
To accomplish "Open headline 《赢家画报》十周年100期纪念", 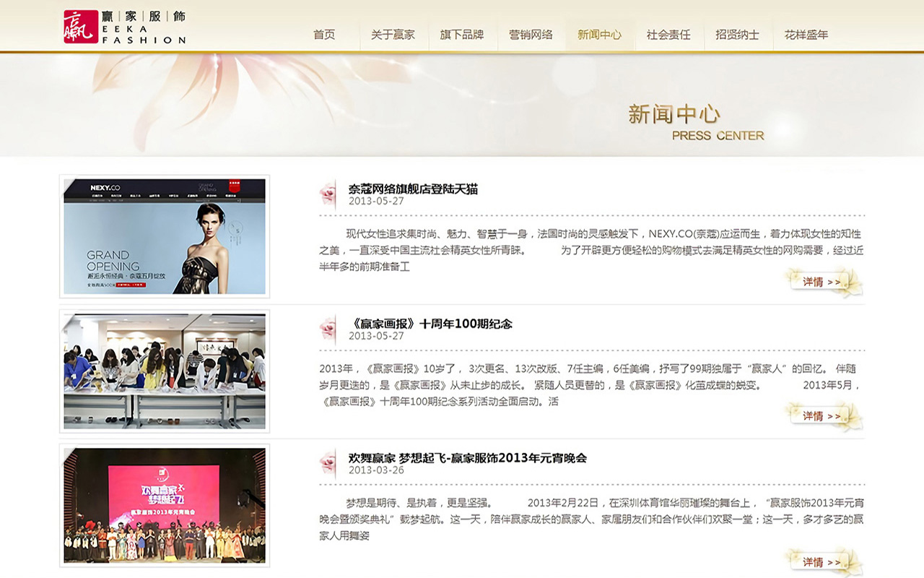I will point(430,324).
